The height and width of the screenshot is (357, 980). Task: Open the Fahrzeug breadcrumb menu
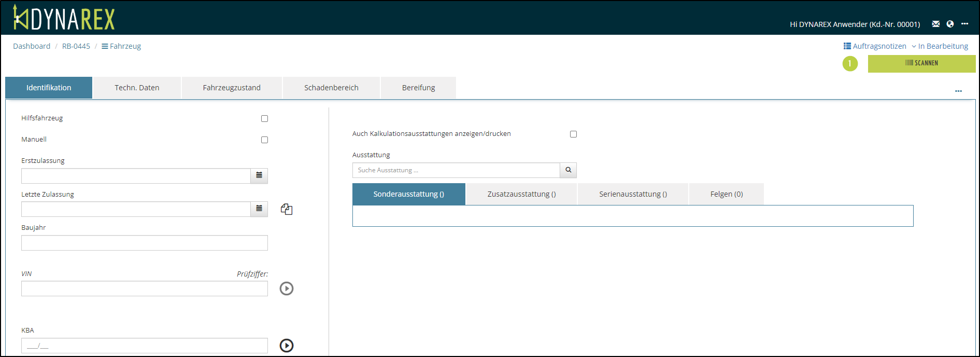[x=121, y=46]
